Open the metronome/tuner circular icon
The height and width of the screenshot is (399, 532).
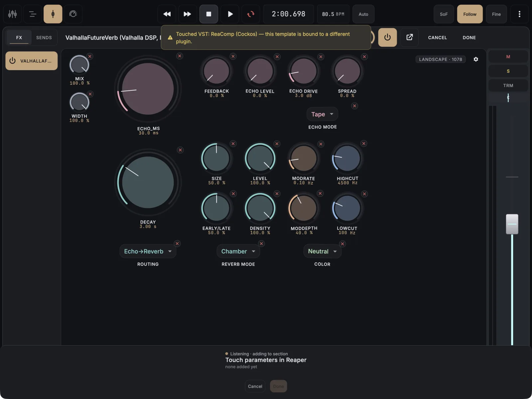[73, 14]
